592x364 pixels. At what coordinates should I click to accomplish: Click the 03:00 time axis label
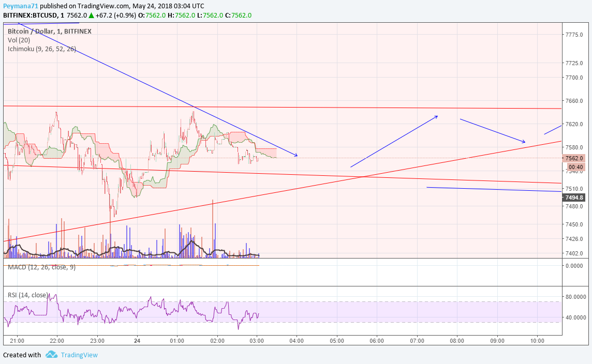(x=257, y=341)
